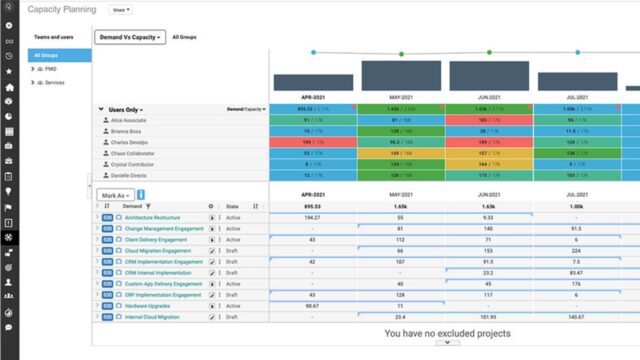The image size is (640, 360).
Task: Click the JUL-2021 capacity line point
Action: click(x=578, y=52)
